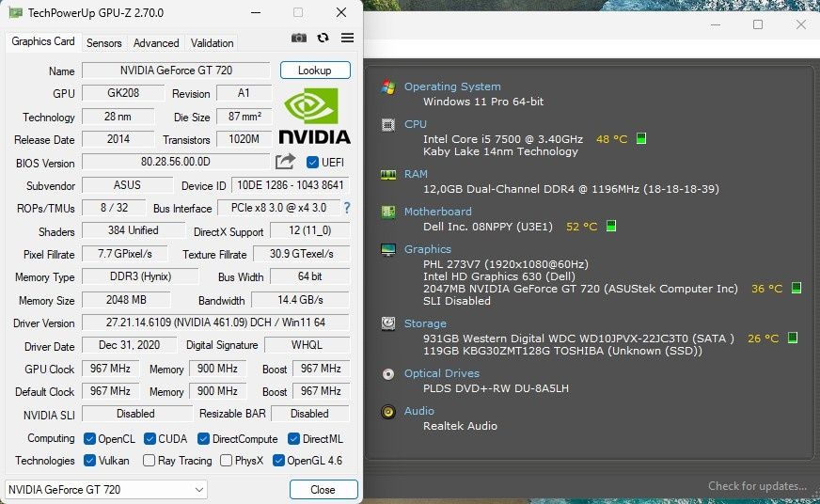Toggle the Vulkan checkbox

pyautogui.click(x=89, y=461)
